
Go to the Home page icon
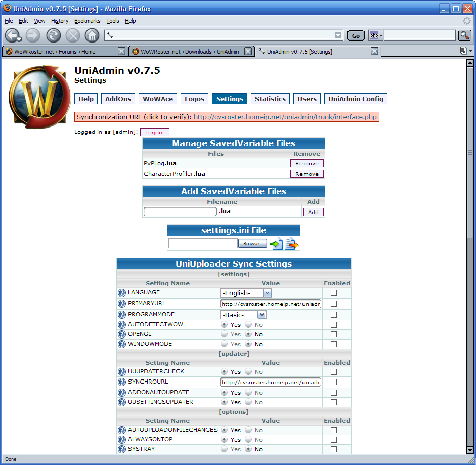(92, 35)
